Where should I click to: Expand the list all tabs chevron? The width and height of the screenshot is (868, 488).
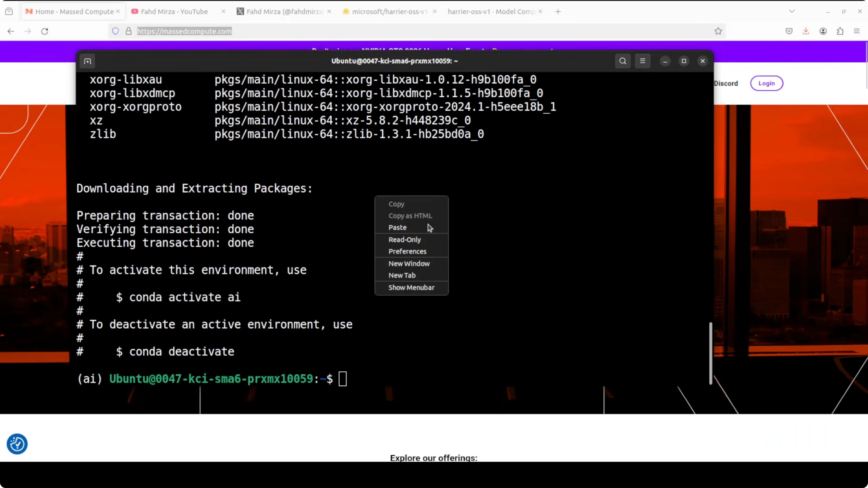(792, 12)
